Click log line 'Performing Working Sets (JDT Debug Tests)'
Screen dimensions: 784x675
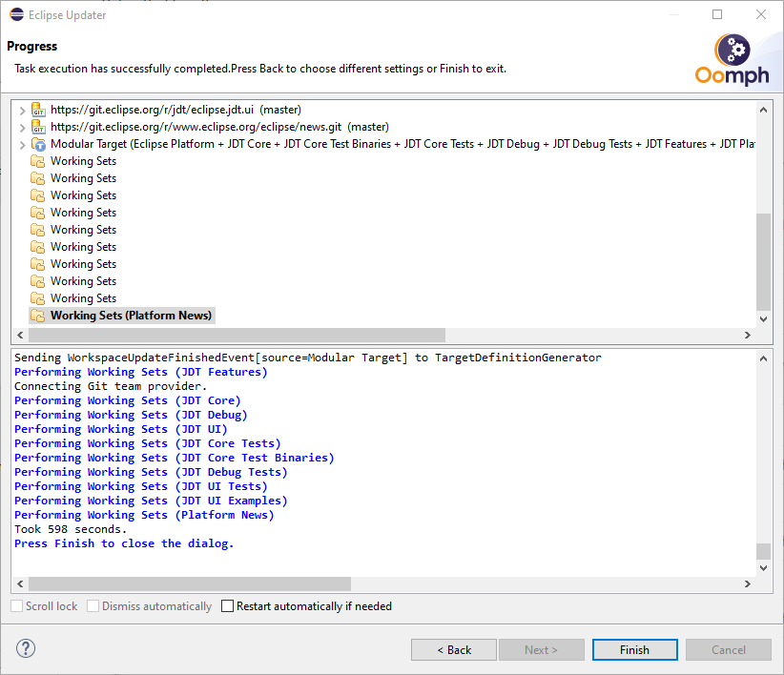coord(151,472)
